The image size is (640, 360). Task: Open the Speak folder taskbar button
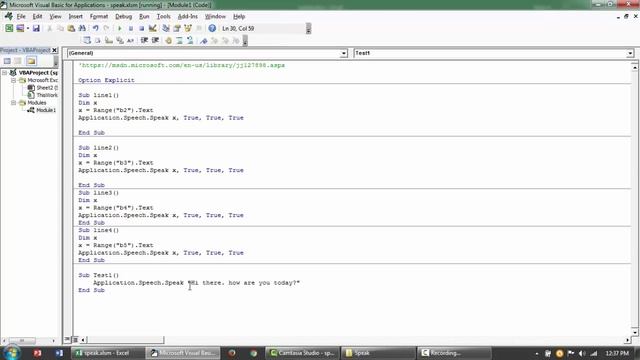click(378, 353)
